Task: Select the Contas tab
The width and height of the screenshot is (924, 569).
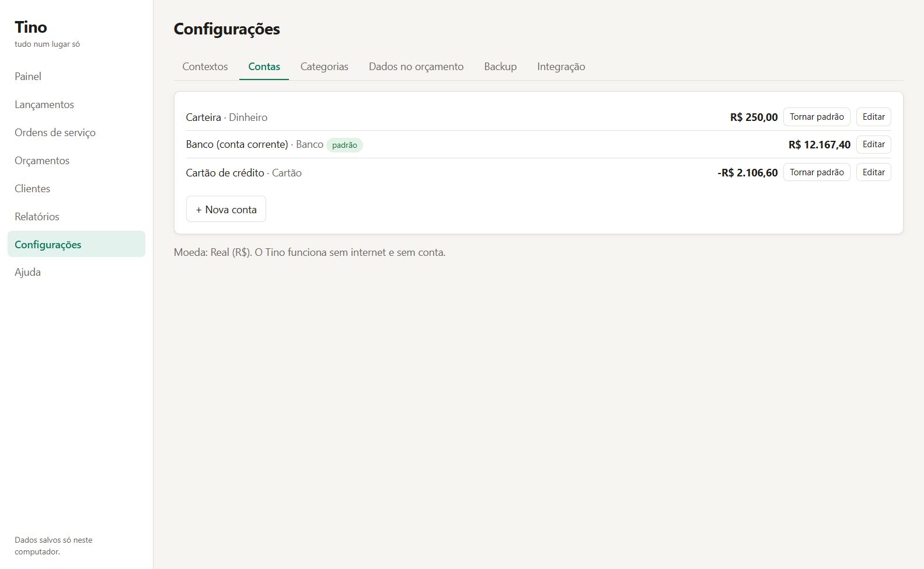Action: [x=264, y=67]
